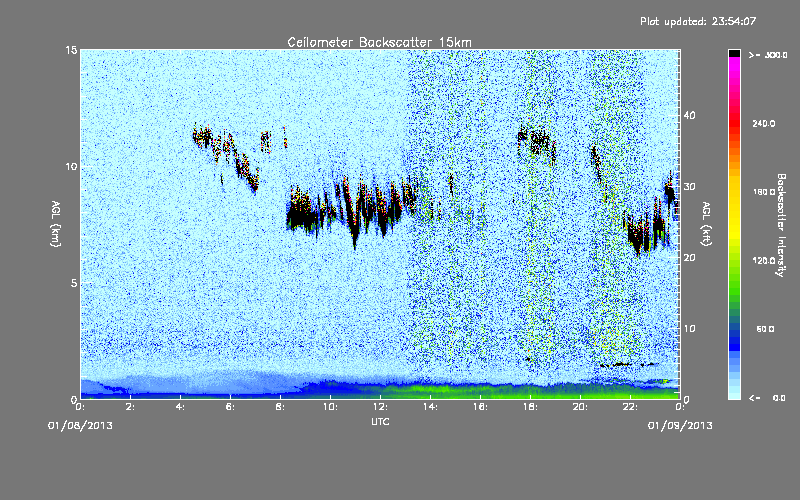
Task: Click the 15 km tick label
Action: click(x=71, y=50)
